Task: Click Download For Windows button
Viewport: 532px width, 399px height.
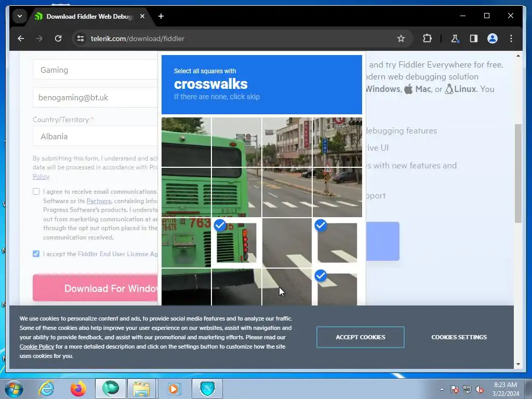Action: click(96, 288)
